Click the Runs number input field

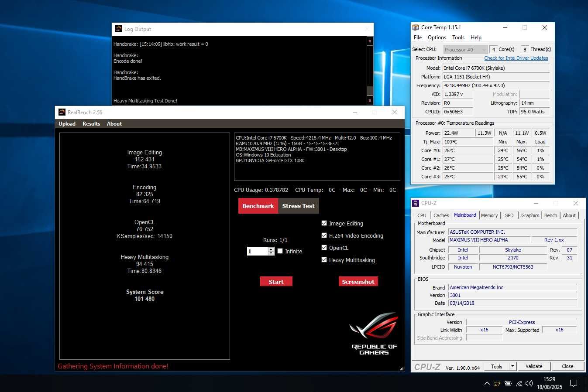[258, 251]
